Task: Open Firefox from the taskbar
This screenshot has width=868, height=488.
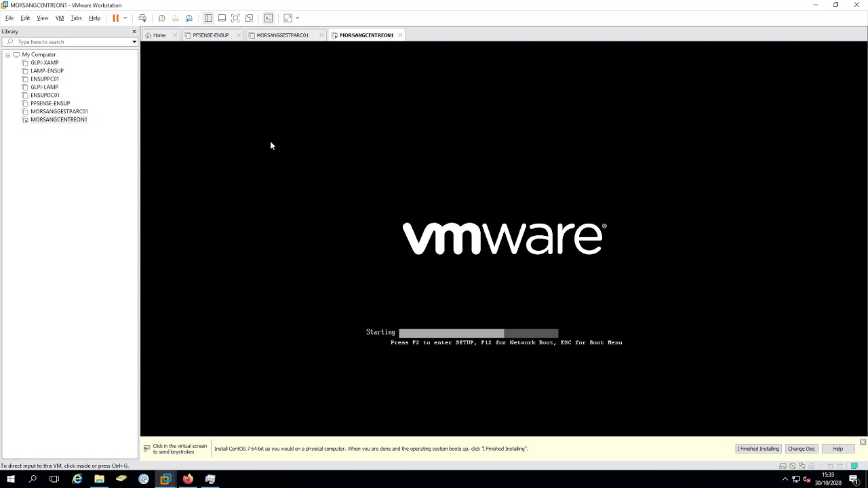Action: [x=188, y=479]
